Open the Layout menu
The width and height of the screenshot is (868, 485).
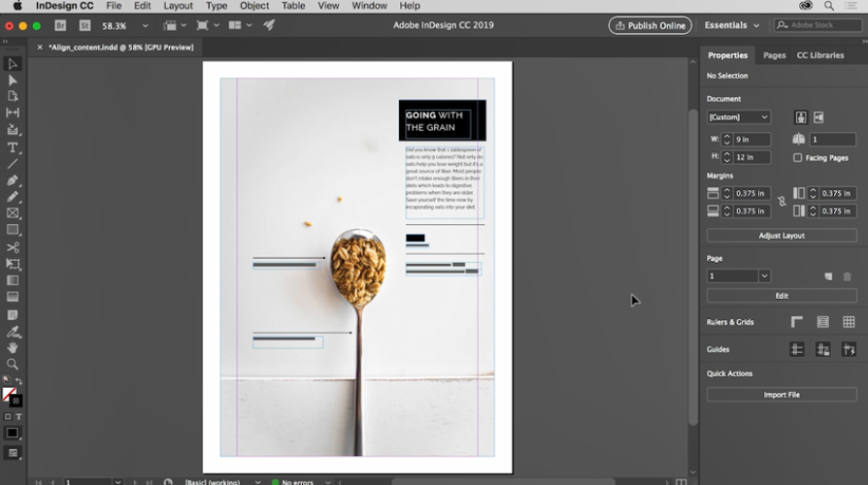click(178, 6)
